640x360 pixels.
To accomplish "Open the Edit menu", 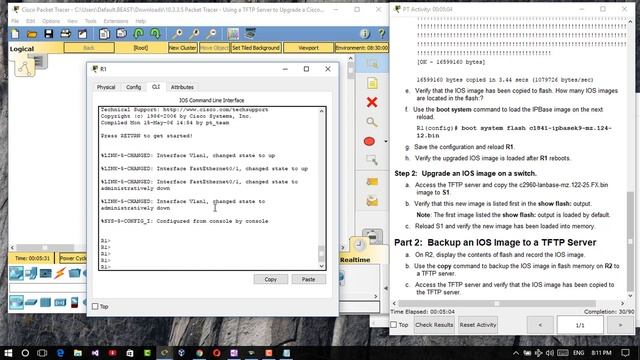I will pyautogui.click(x=31, y=21).
